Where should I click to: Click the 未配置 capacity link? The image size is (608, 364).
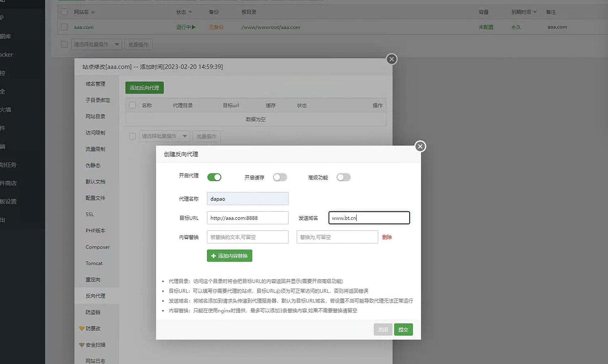click(486, 27)
